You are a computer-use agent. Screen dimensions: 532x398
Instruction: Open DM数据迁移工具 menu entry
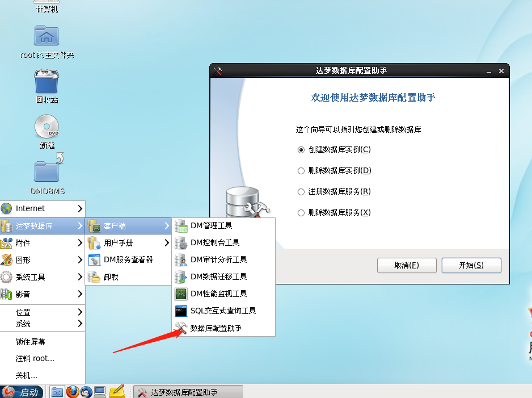(223, 276)
